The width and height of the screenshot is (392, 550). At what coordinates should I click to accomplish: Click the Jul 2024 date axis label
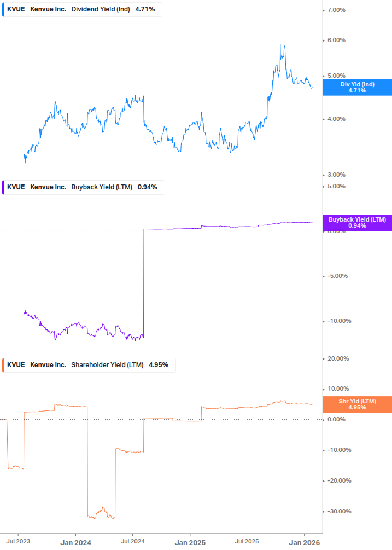pos(132,542)
